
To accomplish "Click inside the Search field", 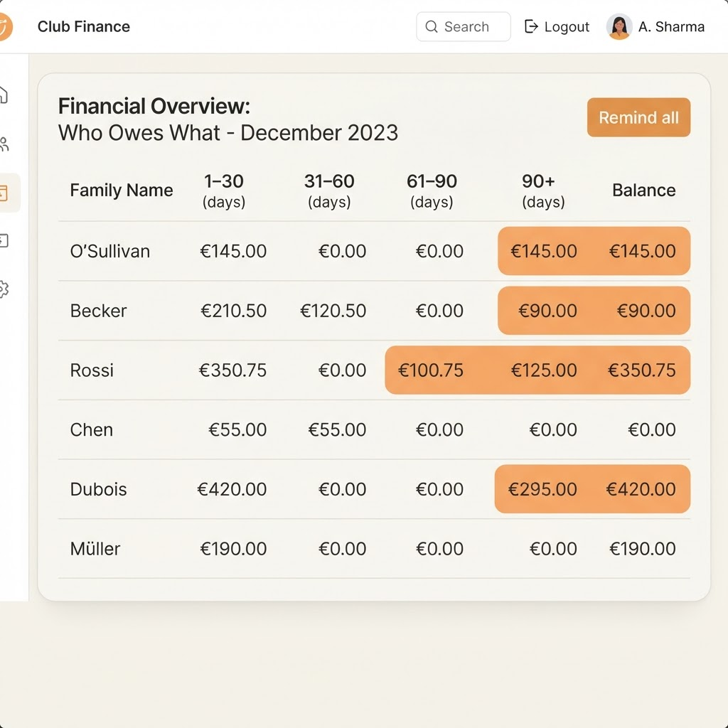I will click(x=464, y=26).
